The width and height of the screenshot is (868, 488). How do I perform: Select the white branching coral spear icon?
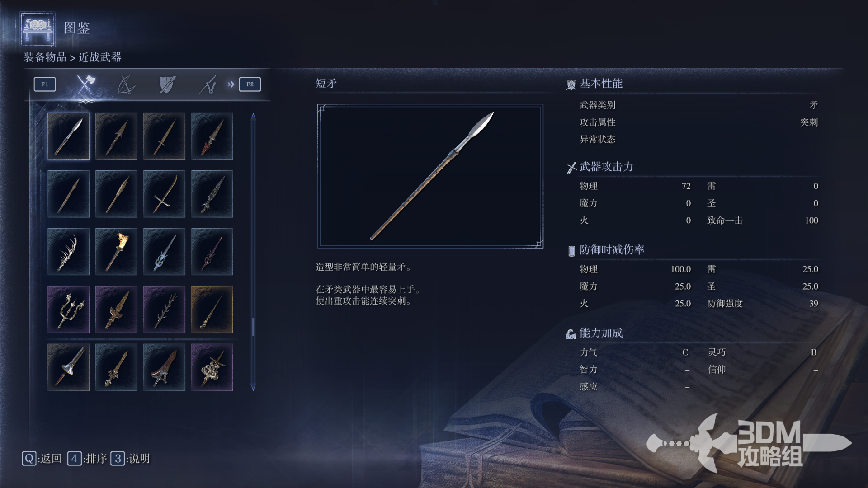(x=68, y=252)
